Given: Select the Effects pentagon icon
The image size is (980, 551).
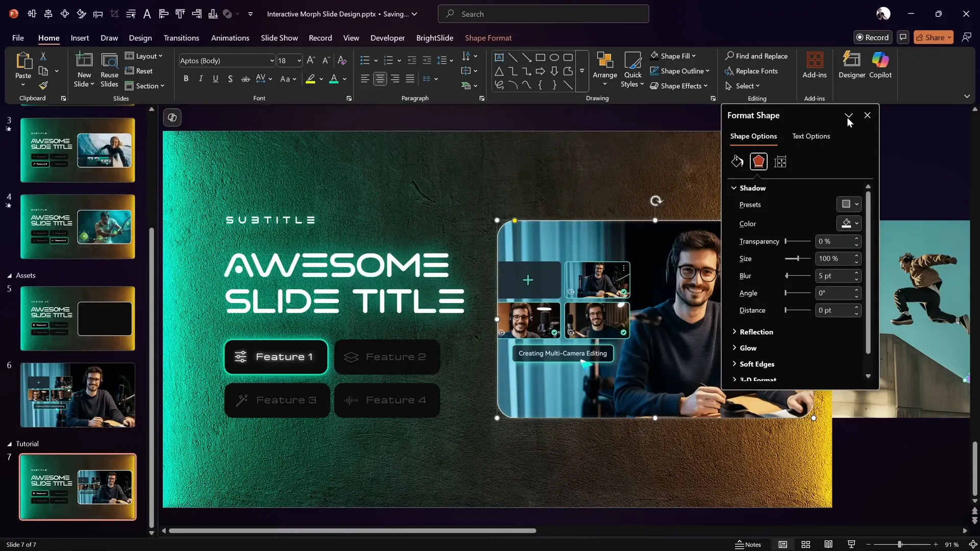Looking at the screenshot, I should [x=758, y=162].
